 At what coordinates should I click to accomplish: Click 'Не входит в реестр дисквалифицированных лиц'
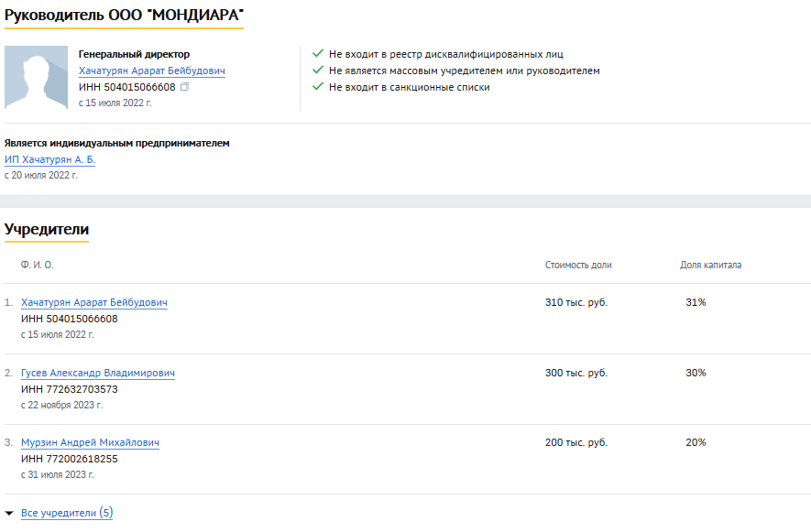point(446,54)
